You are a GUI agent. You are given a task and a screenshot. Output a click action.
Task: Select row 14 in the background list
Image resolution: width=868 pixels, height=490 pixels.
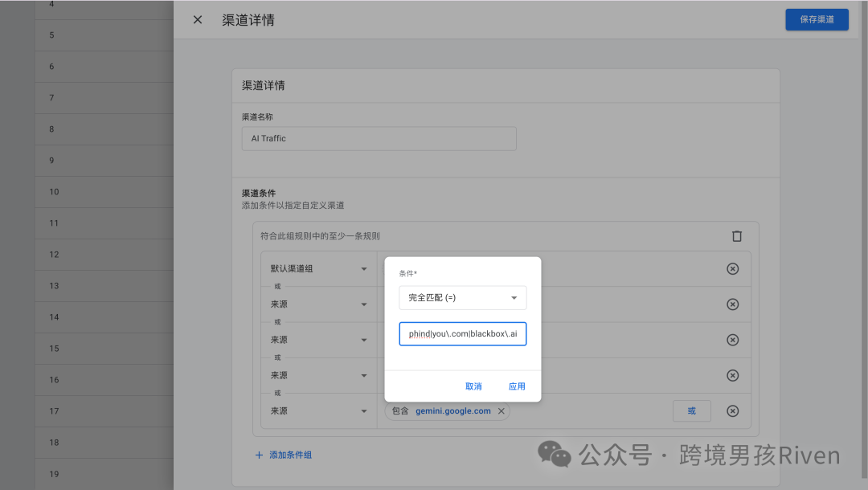coord(104,317)
